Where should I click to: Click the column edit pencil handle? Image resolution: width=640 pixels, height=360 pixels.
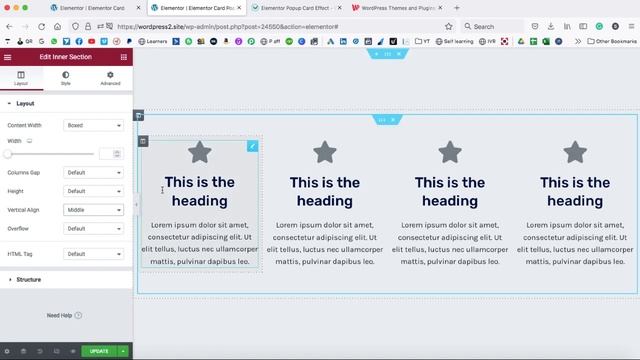(253, 147)
